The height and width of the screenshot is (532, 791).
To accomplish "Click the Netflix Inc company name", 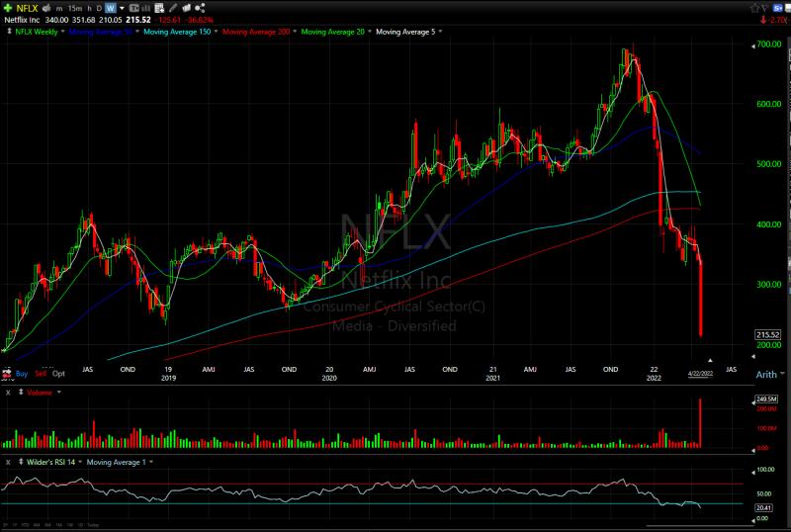I will [22, 20].
